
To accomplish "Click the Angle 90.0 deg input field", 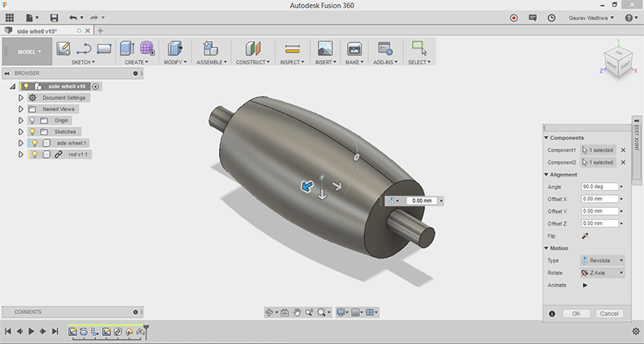I will [x=600, y=187].
